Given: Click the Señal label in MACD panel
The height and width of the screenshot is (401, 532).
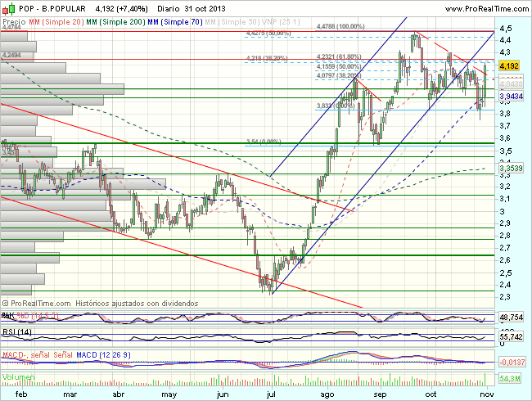Looking at the screenshot, I should [x=63, y=355].
